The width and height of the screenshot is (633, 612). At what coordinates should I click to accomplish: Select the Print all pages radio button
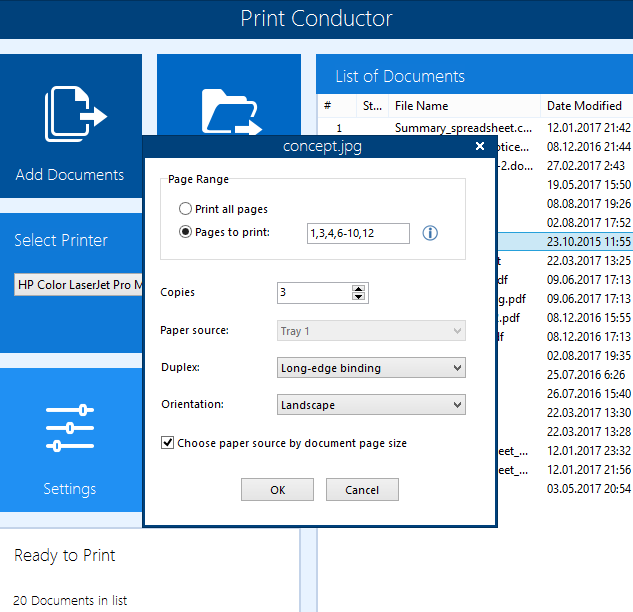coord(185,209)
